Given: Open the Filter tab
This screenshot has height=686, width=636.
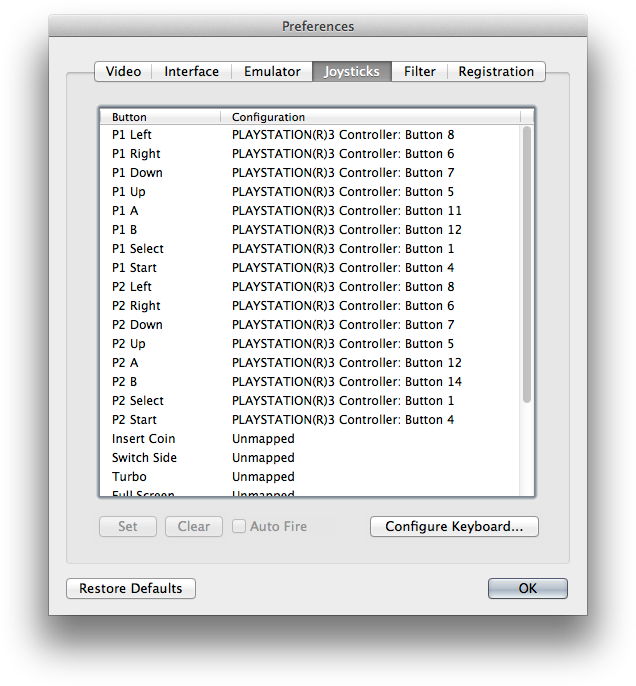Looking at the screenshot, I should [419, 71].
